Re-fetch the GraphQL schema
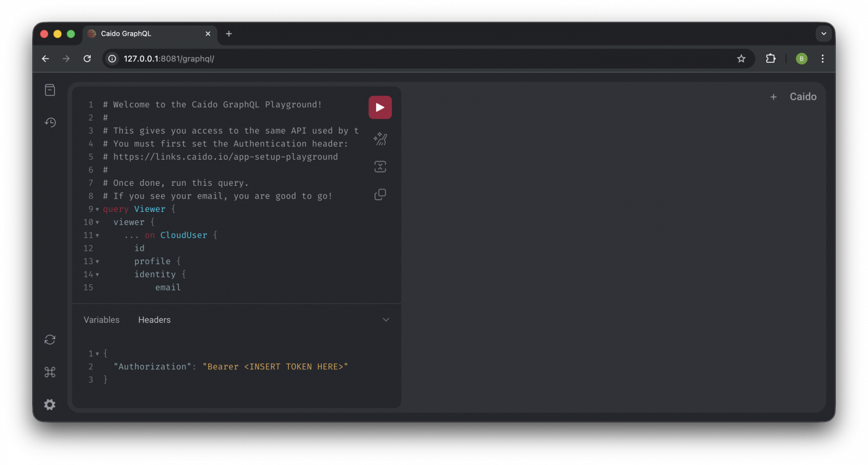This screenshot has height=465, width=868. (x=50, y=339)
